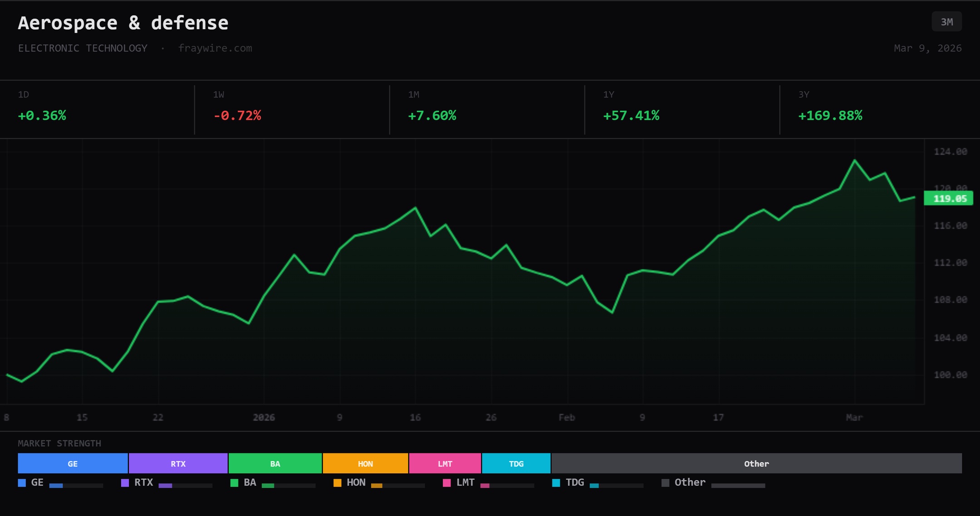Click the ELECTRONIC TECHNOLOGY sector label

pos(83,48)
